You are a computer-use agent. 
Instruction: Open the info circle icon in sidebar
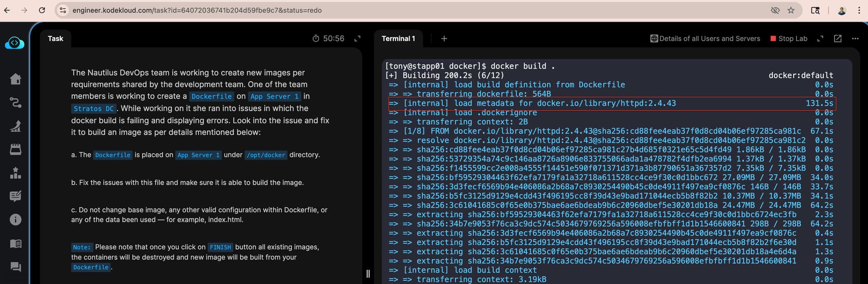[x=15, y=220]
